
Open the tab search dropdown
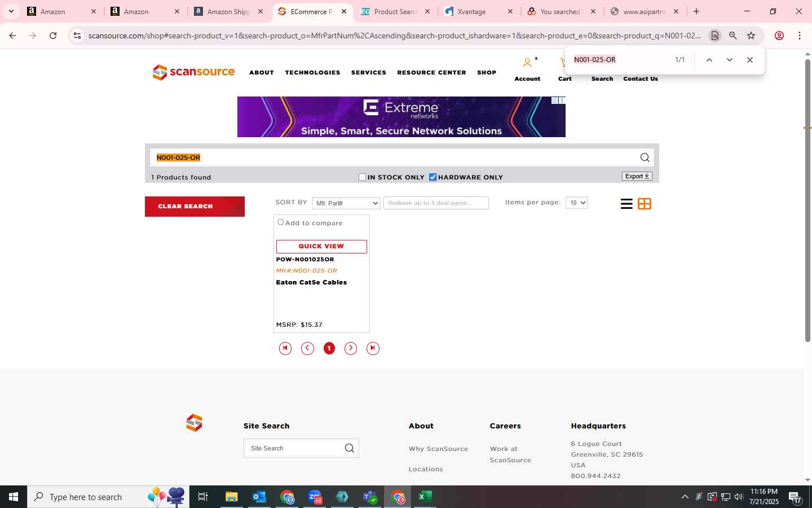(x=11, y=11)
